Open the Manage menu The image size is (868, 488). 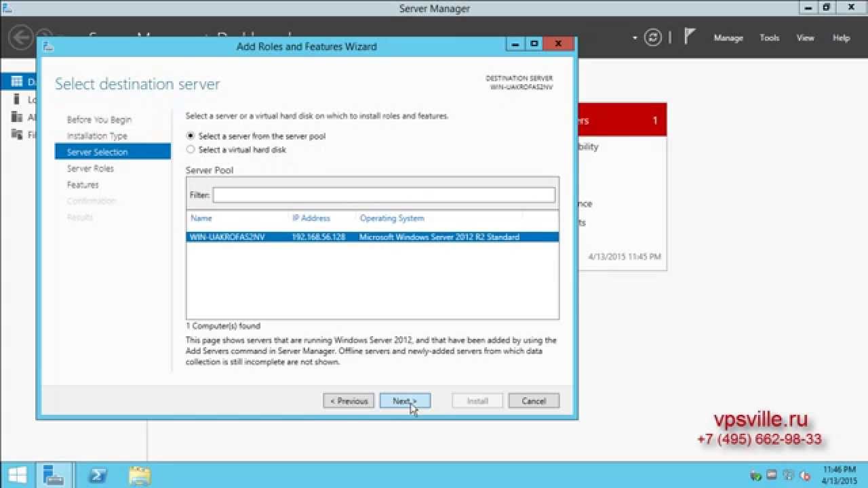click(728, 38)
